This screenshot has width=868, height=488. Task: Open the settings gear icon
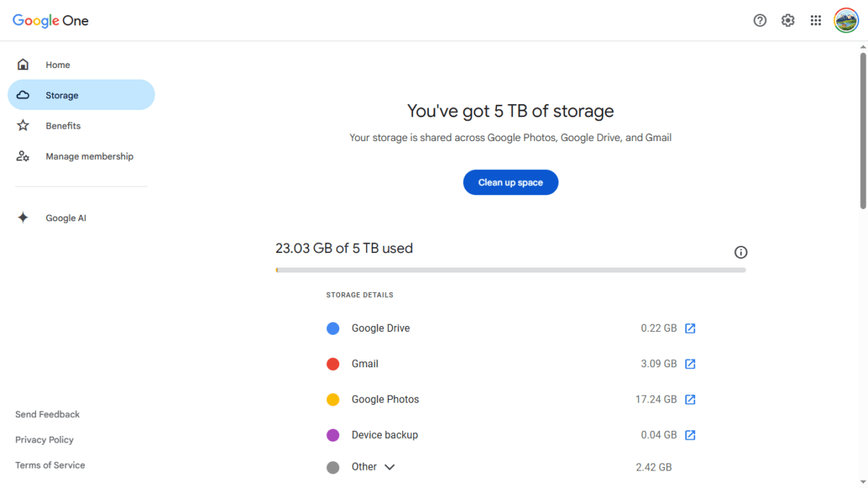(x=788, y=20)
